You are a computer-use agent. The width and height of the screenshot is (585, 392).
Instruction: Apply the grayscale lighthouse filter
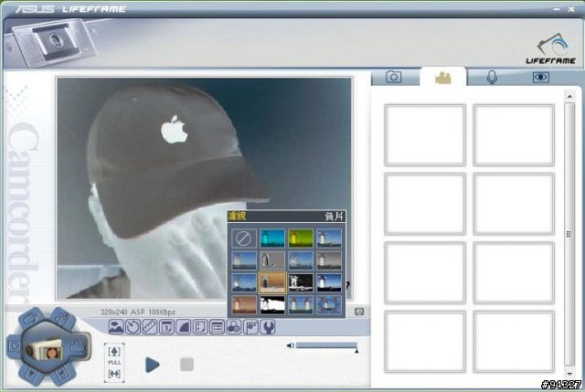pyautogui.click(x=329, y=260)
